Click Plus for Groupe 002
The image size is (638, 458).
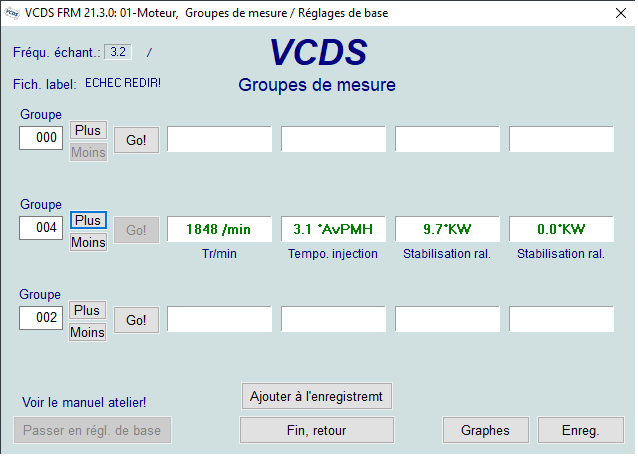click(87, 310)
